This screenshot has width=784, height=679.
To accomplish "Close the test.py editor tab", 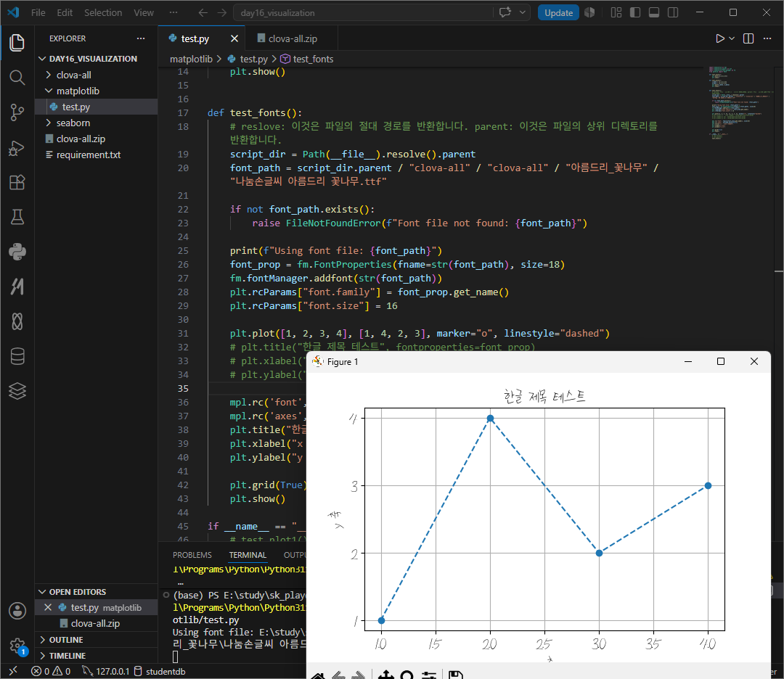I will pos(234,38).
